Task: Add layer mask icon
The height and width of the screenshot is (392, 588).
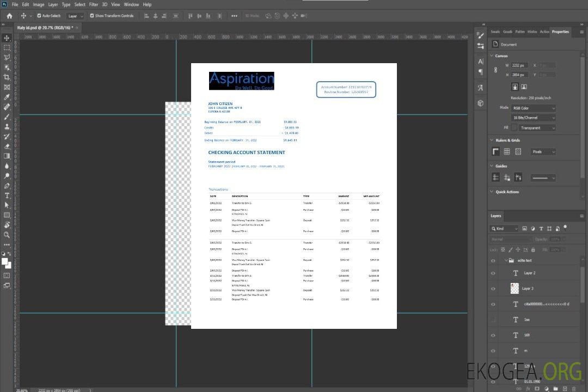Action: [x=537, y=389]
